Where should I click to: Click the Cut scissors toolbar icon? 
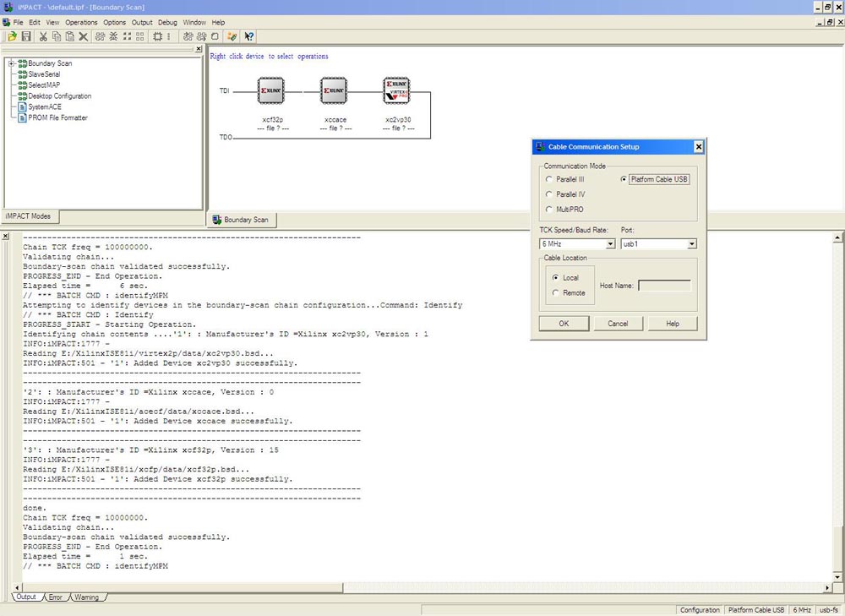click(43, 36)
